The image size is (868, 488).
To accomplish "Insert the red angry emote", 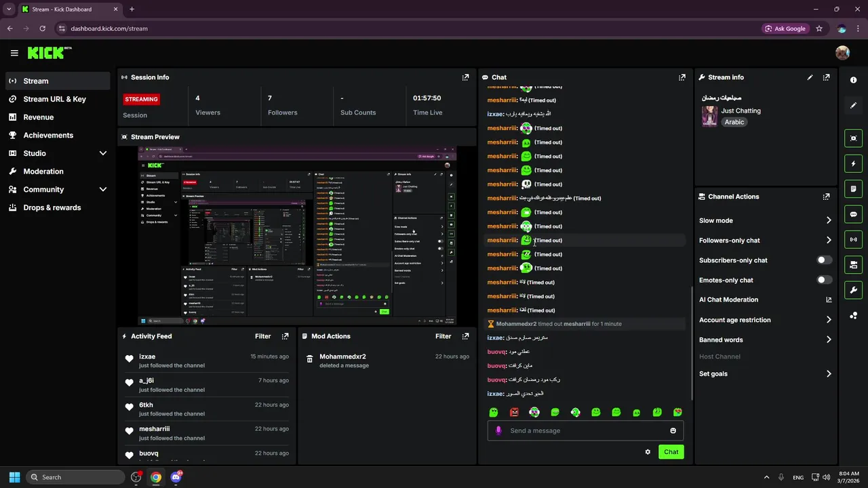I will [514, 412].
